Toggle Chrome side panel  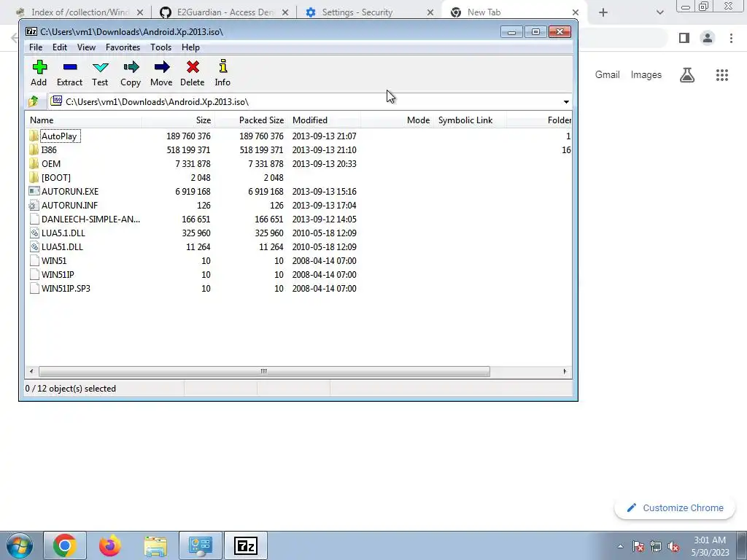(x=684, y=38)
